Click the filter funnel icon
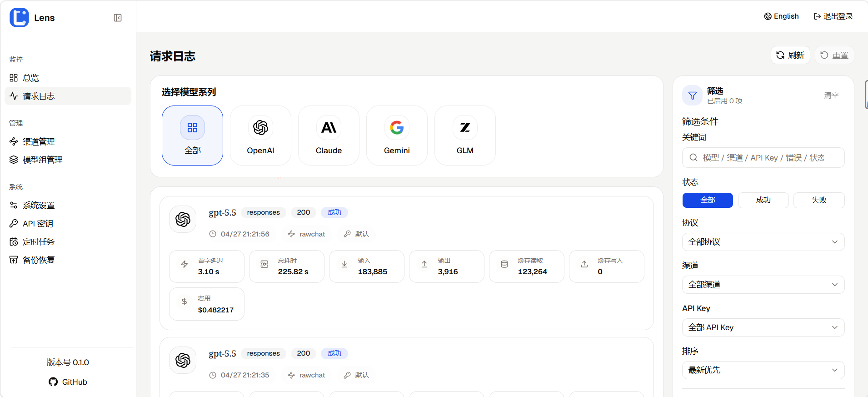 [x=692, y=95]
